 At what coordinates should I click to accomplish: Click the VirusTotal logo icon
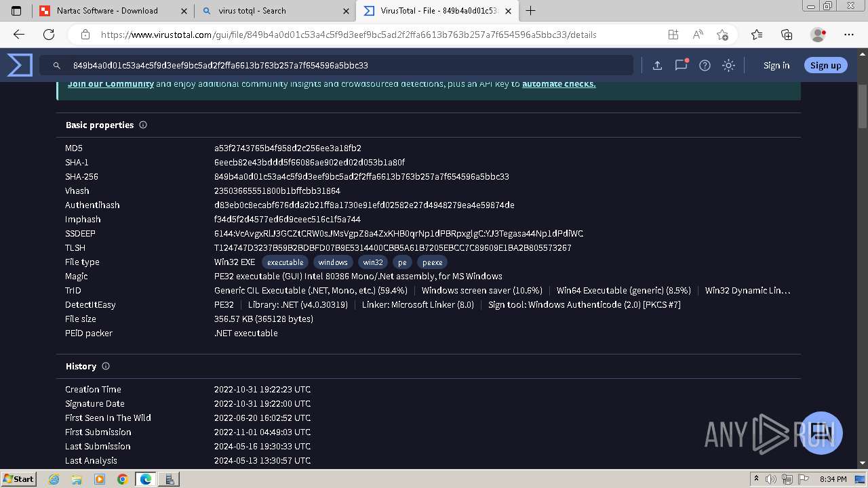tap(20, 65)
